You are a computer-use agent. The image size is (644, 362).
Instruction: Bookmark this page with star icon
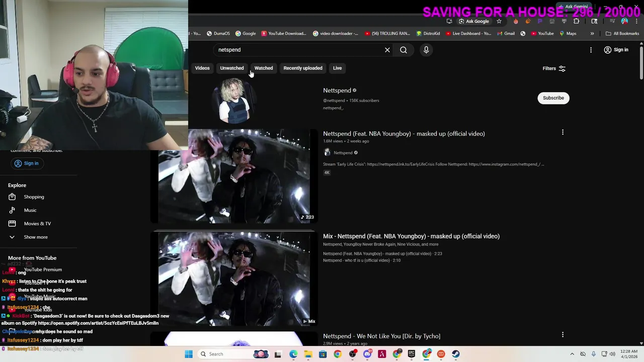499,21
